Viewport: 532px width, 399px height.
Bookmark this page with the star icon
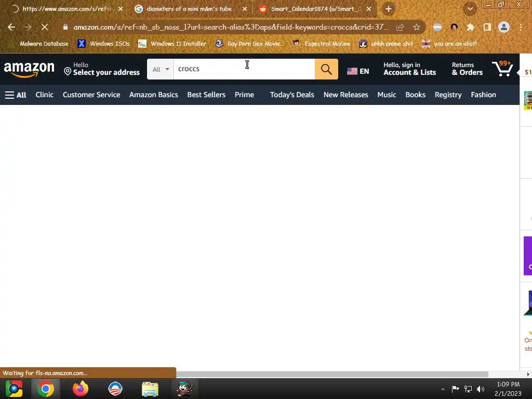(x=417, y=27)
